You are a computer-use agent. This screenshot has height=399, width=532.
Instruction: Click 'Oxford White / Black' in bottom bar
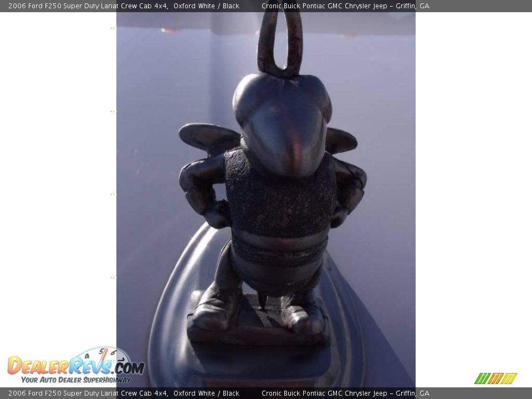pos(206,393)
